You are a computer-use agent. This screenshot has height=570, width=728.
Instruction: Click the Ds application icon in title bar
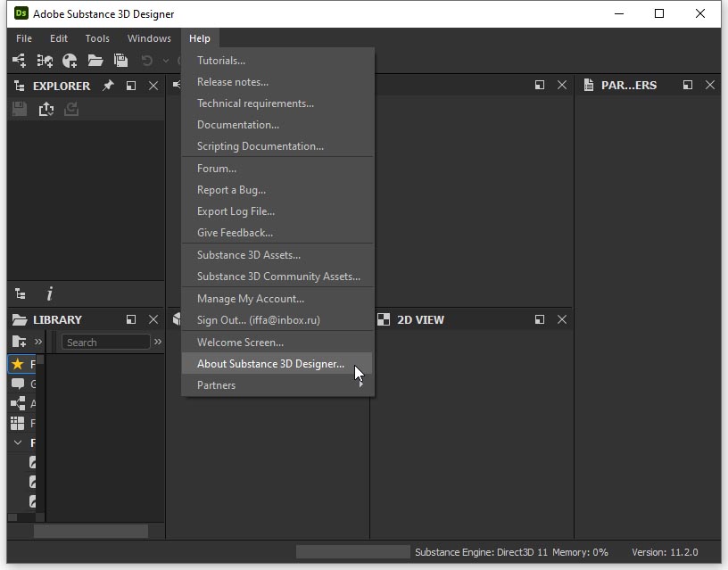pos(21,13)
